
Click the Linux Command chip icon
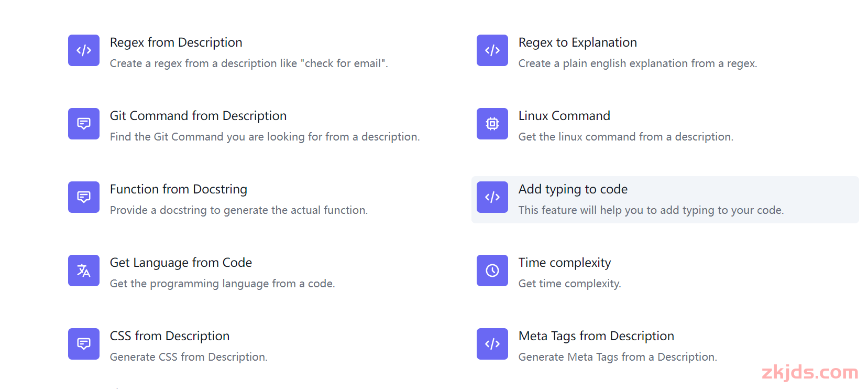(x=492, y=124)
